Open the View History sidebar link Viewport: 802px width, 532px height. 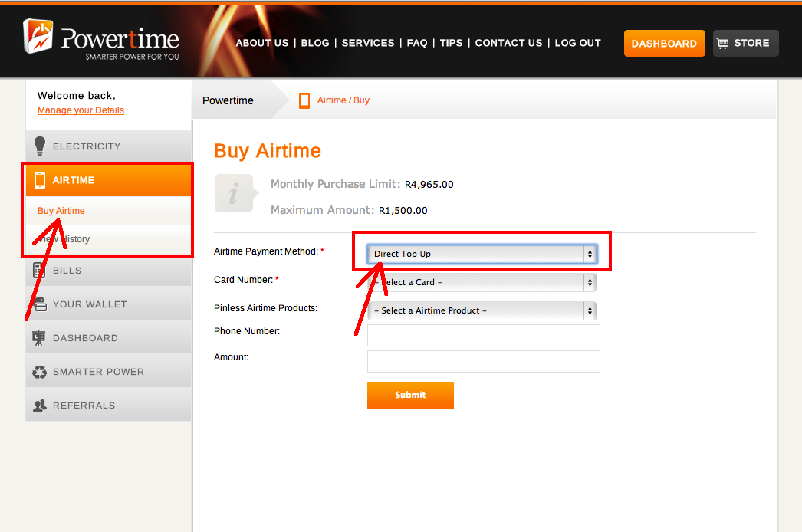coord(64,239)
